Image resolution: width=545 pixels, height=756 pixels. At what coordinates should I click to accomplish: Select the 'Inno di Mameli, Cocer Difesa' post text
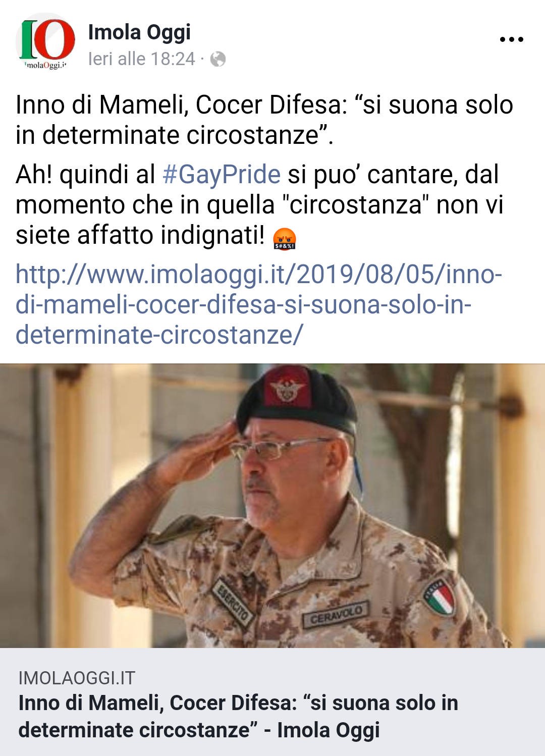pos(264,120)
